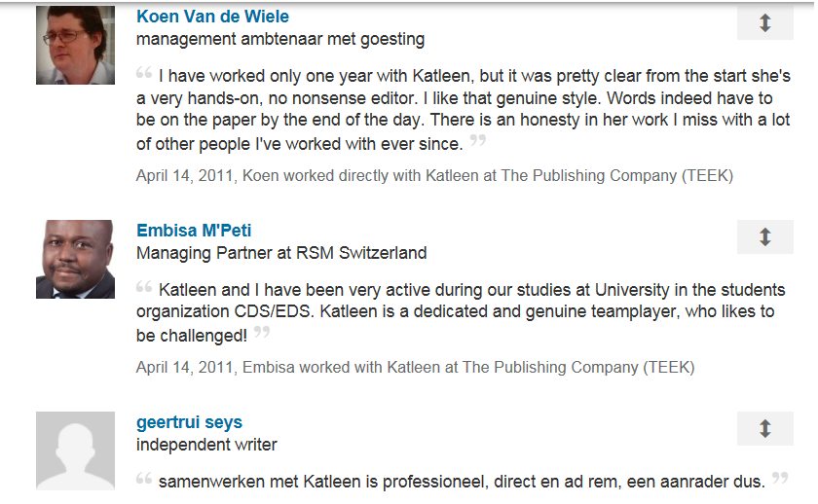Click the "independent writer" headline

[x=206, y=445]
